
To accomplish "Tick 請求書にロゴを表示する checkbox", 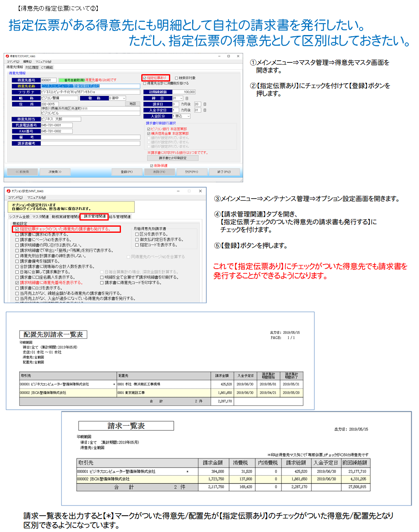I will [x=17, y=288].
